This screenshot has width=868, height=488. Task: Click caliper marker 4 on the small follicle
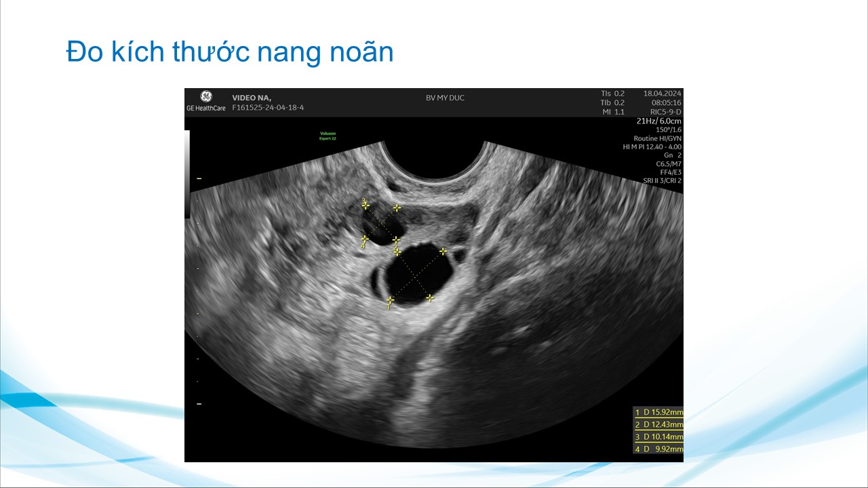pyautogui.click(x=364, y=239)
